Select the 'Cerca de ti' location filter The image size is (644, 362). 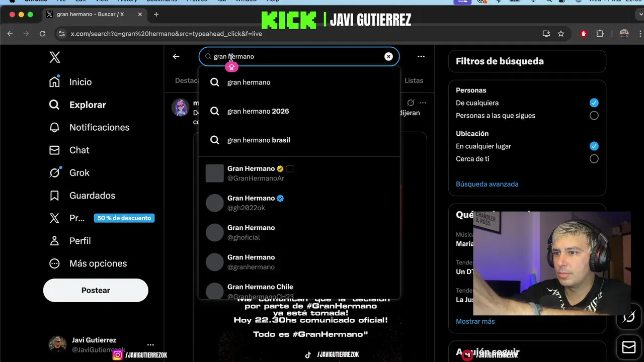pos(594,158)
